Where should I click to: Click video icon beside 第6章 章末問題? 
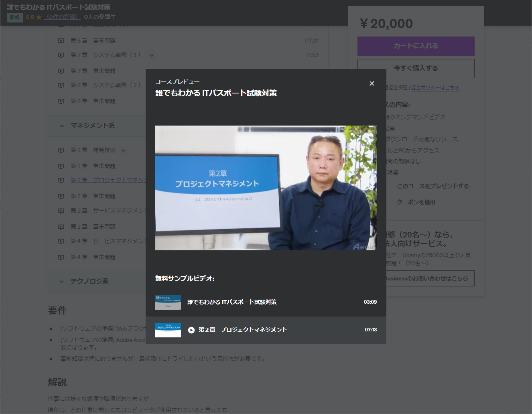coord(61,41)
